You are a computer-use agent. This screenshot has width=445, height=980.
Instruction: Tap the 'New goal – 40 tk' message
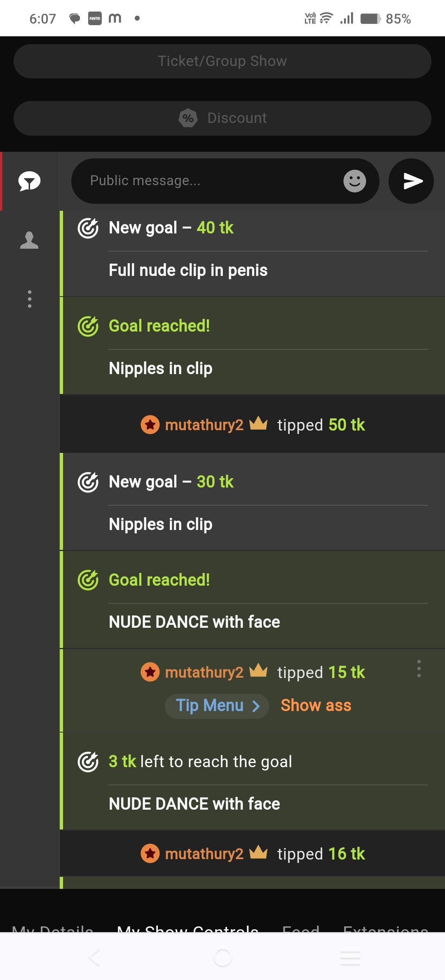click(x=171, y=228)
